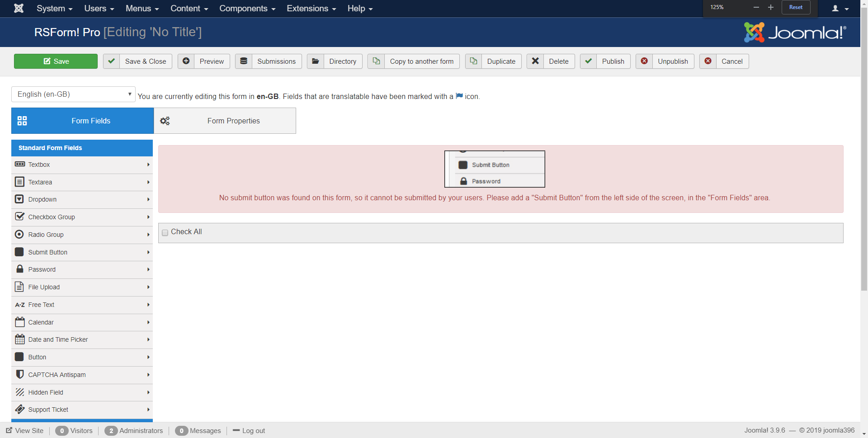
Task: Click the Calendar field icon in the sidebar
Action: pos(20,322)
